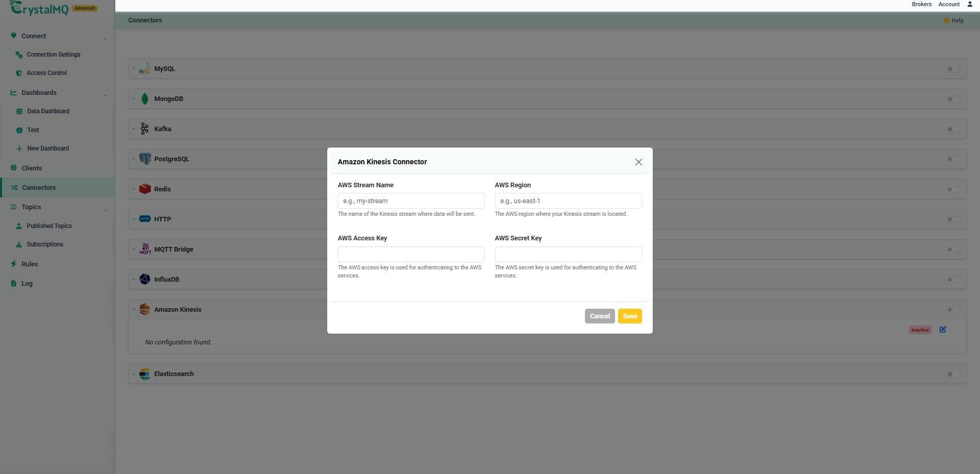
Task: Click the New Dashboard plus icon
Action: pyautogui.click(x=19, y=148)
